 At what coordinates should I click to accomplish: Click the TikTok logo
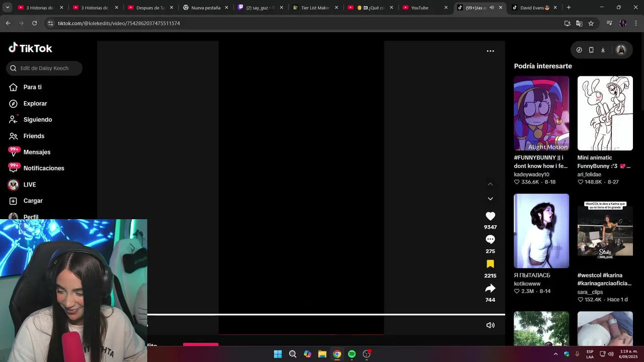pyautogui.click(x=30, y=48)
